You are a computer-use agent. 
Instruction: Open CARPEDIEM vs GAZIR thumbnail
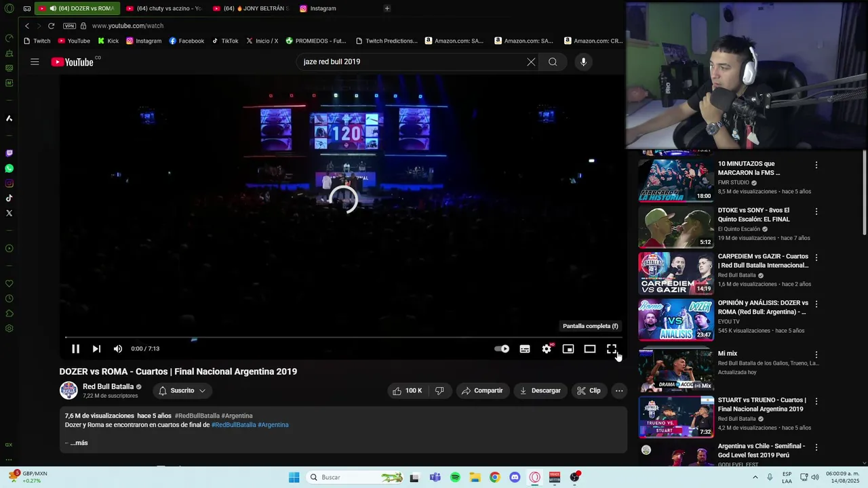[676, 273]
